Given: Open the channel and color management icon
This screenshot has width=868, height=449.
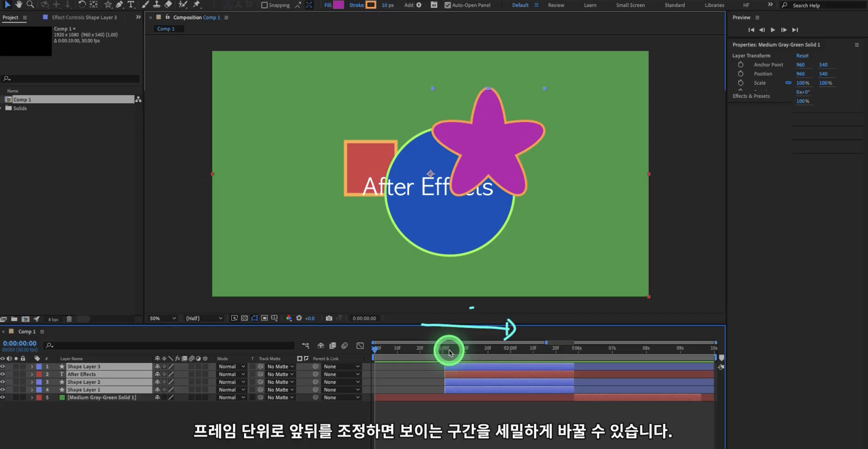Looking at the screenshot, I should click(289, 318).
